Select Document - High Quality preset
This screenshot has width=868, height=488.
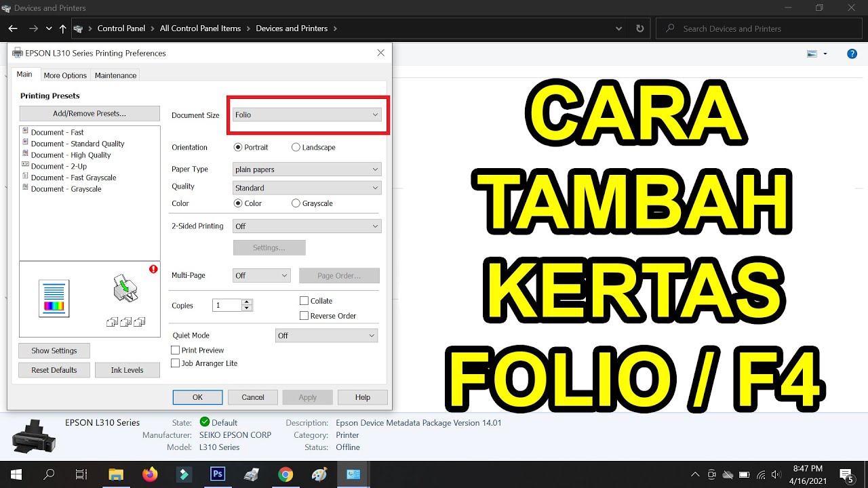click(71, 155)
